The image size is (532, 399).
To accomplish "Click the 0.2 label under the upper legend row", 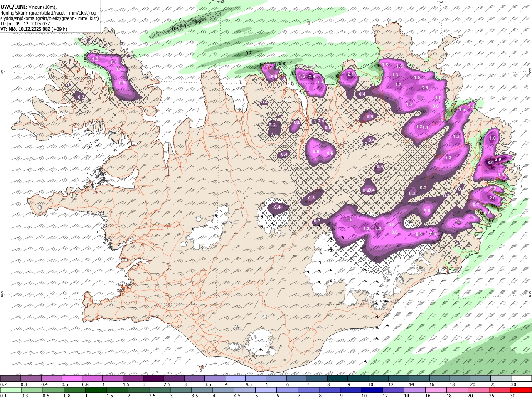I will pos(3,384).
